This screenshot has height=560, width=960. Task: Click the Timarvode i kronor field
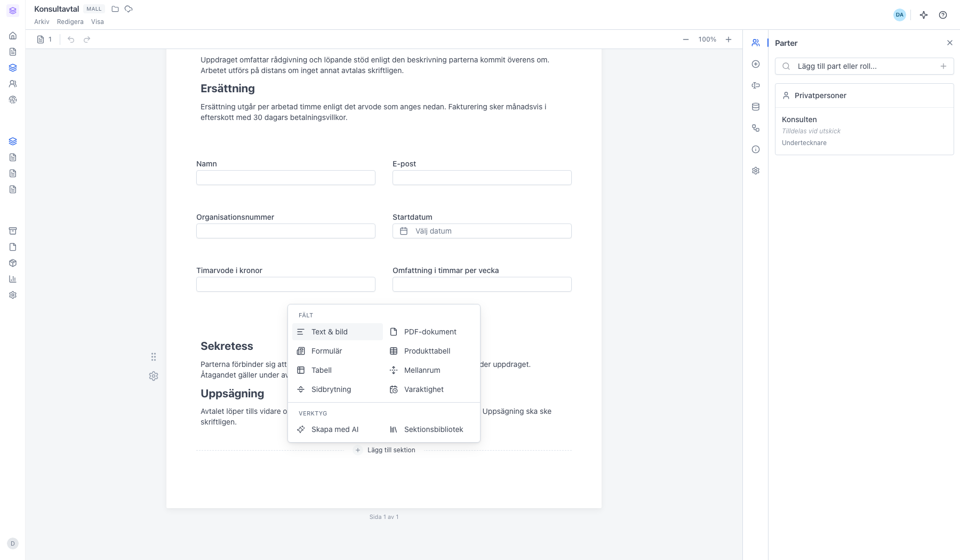tap(286, 284)
